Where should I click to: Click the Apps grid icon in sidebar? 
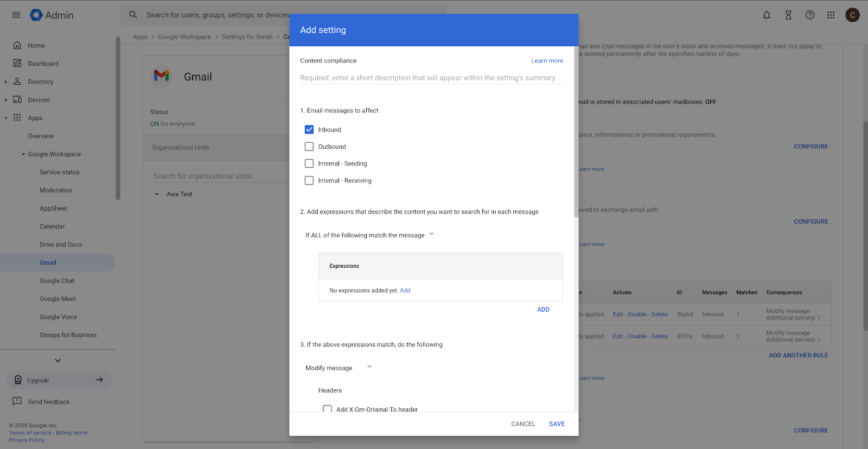[x=17, y=118]
